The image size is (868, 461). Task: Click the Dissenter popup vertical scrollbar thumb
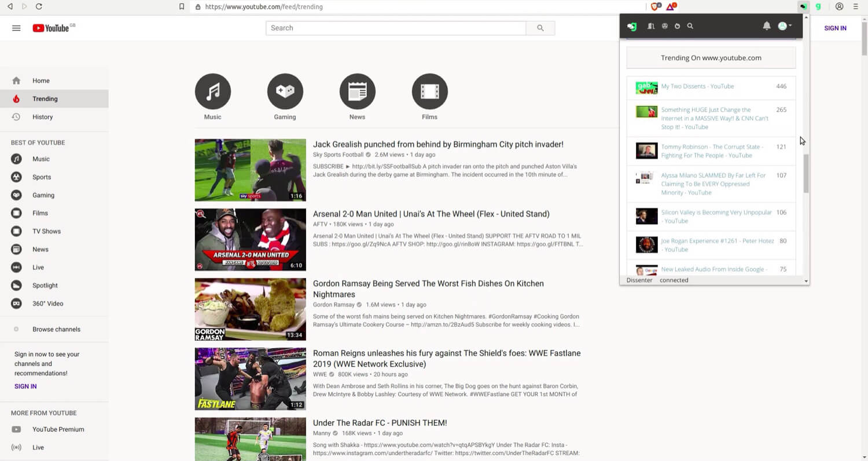tap(806, 174)
